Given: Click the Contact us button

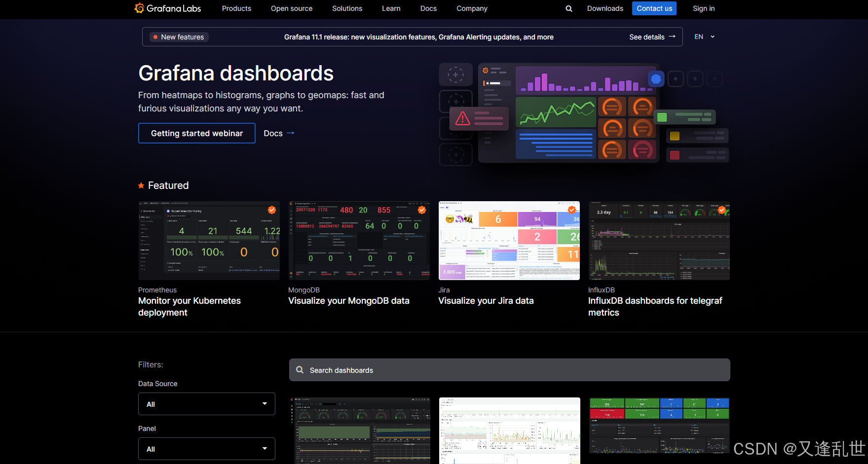Looking at the screenshot, I should click(x=654, y=8).
